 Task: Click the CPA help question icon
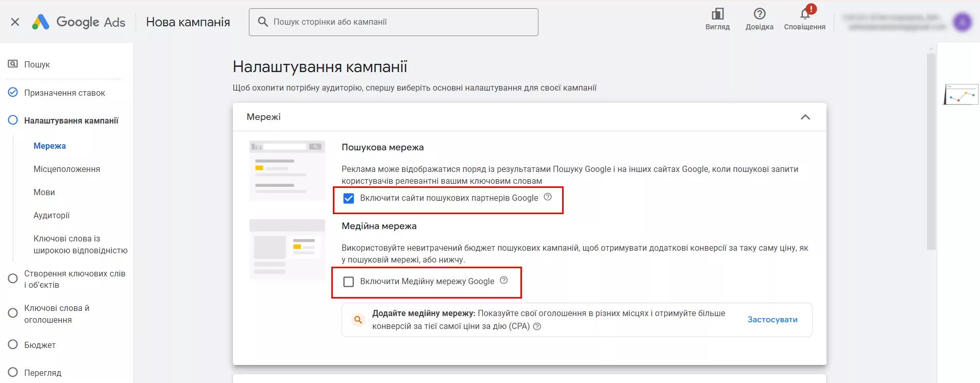click(537, 326)
